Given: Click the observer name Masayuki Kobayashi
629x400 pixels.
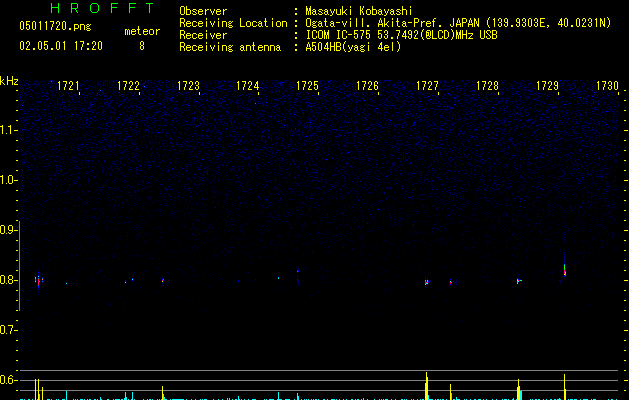Looking at the screenshot, I should point(359,11).
